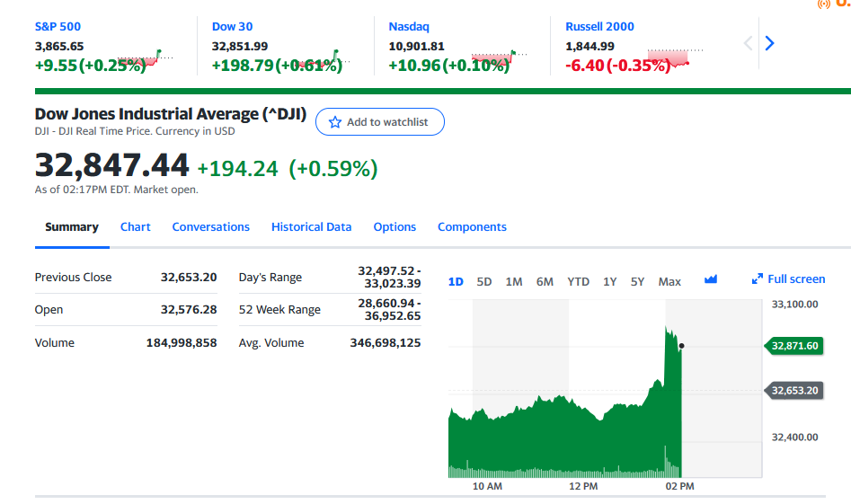The height and width of the screenshot is (504, 851).
Task: Click the gray 32,653.20 previous close label
Action: tap(794, 390)
